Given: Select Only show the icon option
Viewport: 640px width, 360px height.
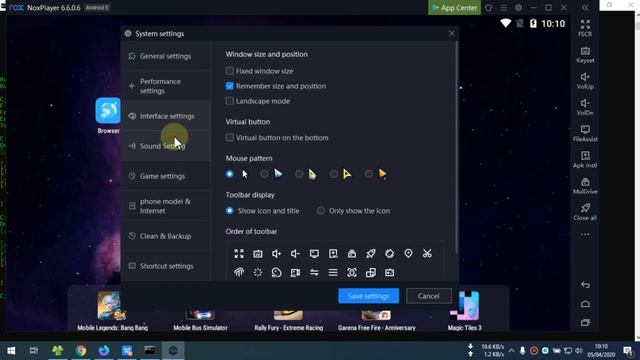Looking at the screenshot, I should (321, 211).
